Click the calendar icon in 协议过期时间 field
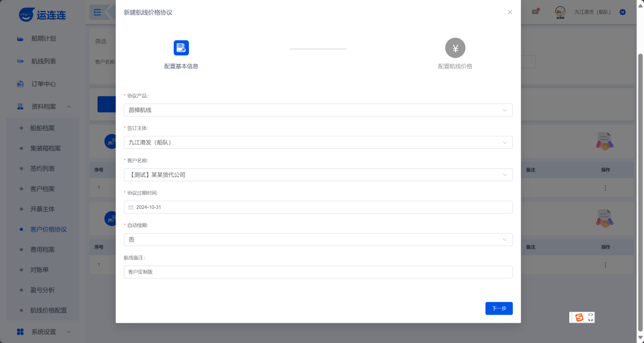Viewport: 644px width, 343px height. (131, 207)
